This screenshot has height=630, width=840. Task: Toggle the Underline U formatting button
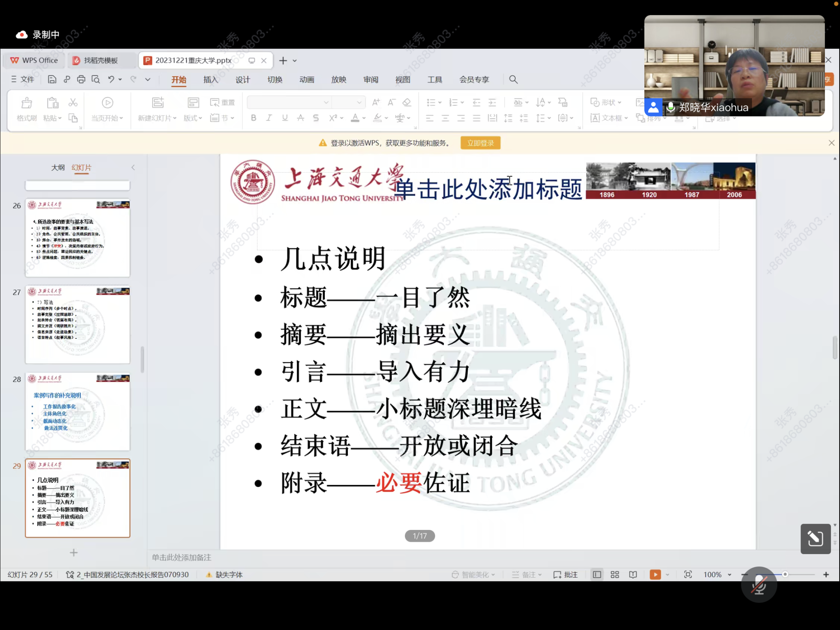coord(285,118)
